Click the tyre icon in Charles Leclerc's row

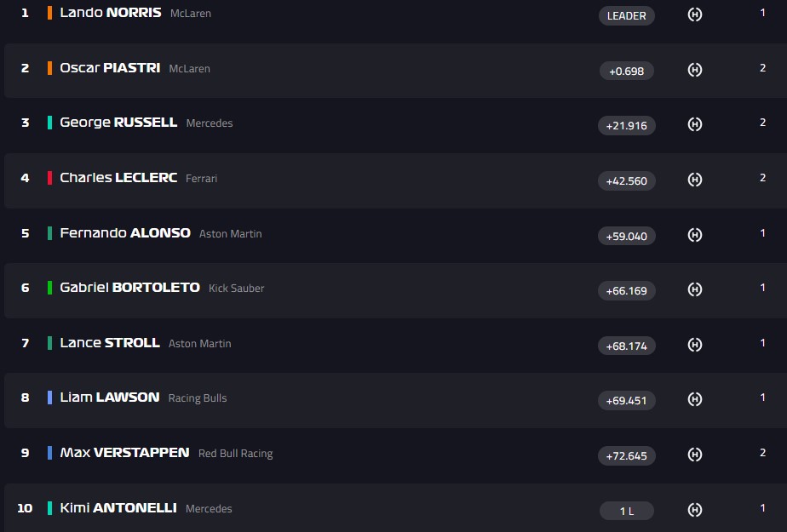click(x=695, y=180)
